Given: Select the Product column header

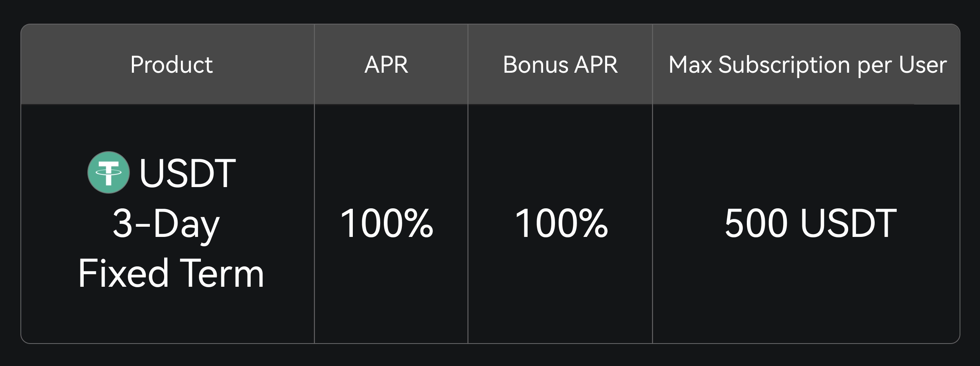Looking at the screenshot, I should (x=171, y=65).
